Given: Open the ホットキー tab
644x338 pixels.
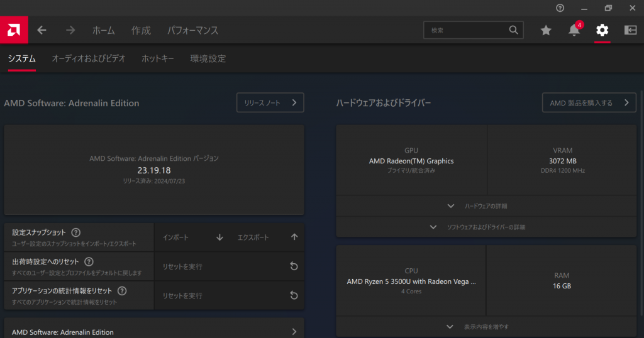Looking at the screenshot, I should click(x=158, y=58).
